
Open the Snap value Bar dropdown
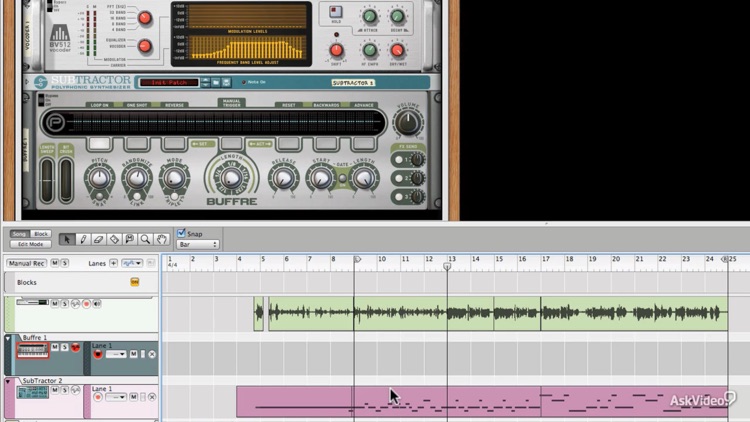[x=198, y=244]
